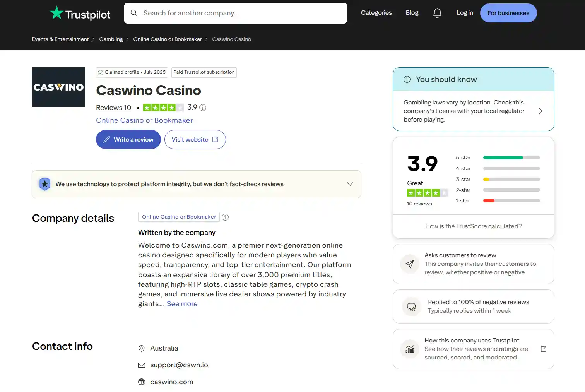585x392 pixels.
Task: Click the Replied to 100% of negative reviews text
Action: click(x=479, y=302)
